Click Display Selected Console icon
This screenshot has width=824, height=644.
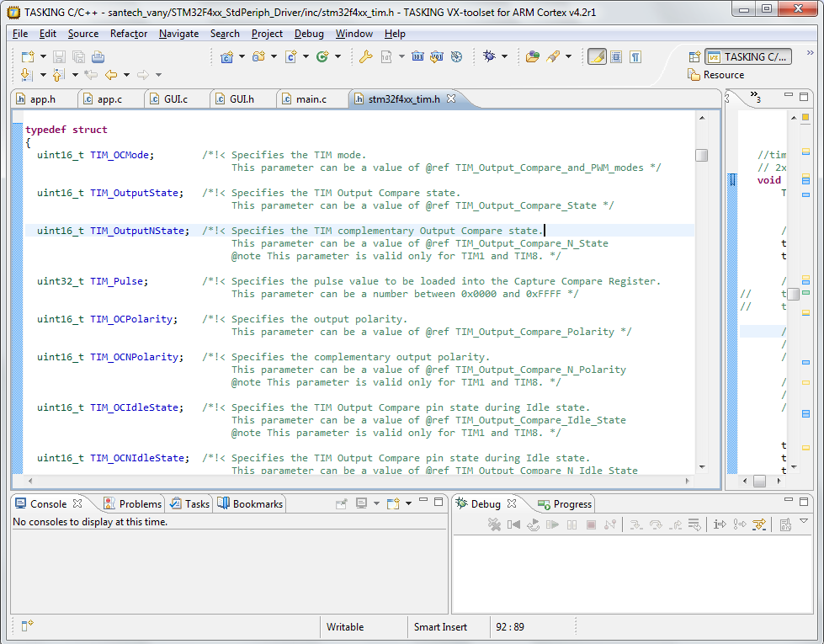[361, 503]
